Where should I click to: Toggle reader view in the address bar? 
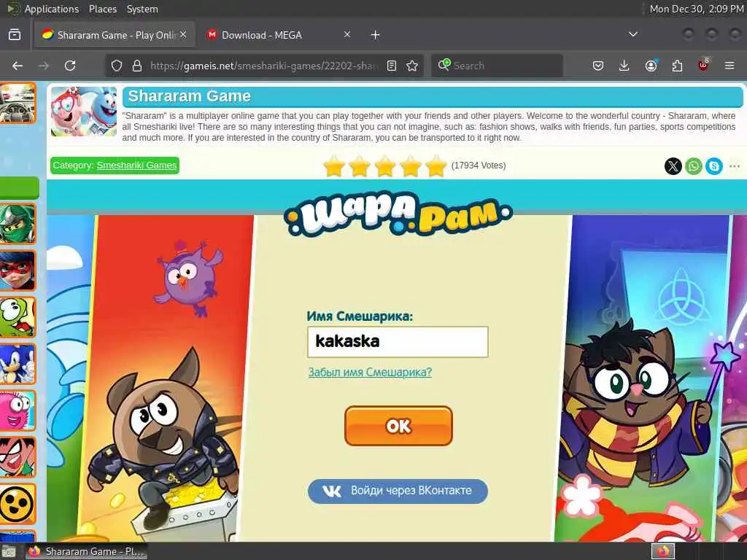(392, 66)
